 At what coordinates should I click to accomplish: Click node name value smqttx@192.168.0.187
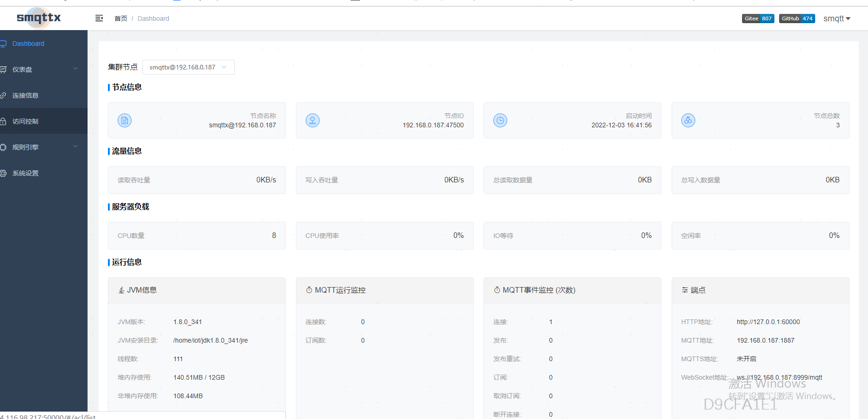coord(242,125)
